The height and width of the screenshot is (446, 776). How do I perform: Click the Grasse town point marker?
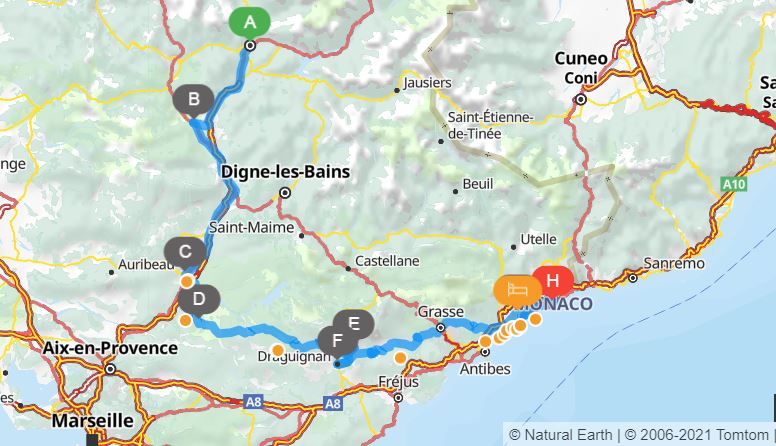pos(440,328)
